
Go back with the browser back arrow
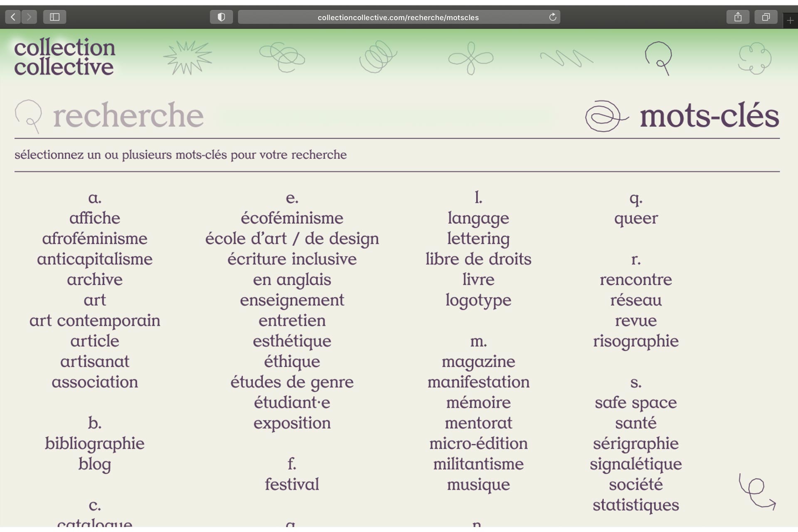[x=13, y=17]
